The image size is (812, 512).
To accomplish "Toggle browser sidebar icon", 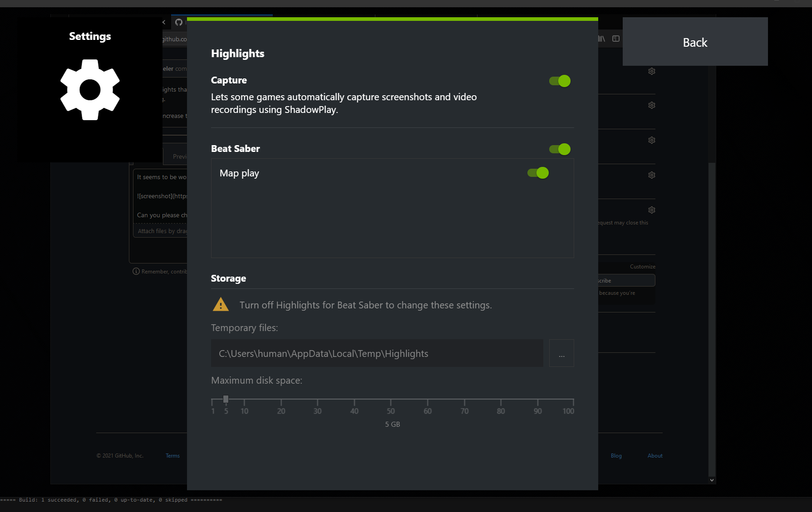I will pyautogui.click(x=616, y=39).
